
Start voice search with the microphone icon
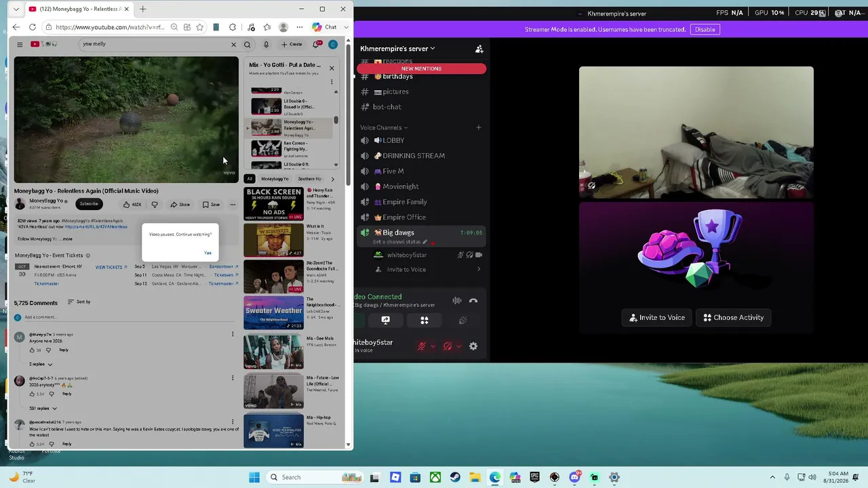266,45
